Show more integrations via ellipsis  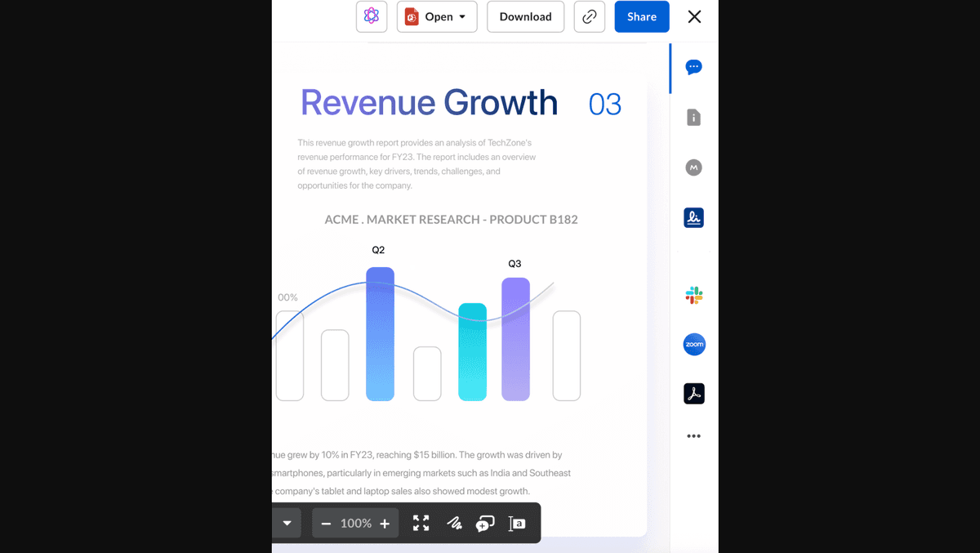(x=693, y=436)
